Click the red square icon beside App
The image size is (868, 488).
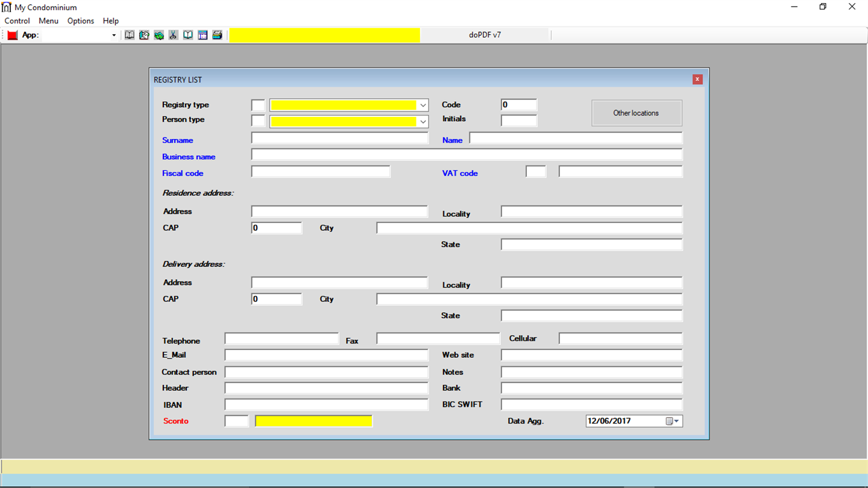coord(13,35)
